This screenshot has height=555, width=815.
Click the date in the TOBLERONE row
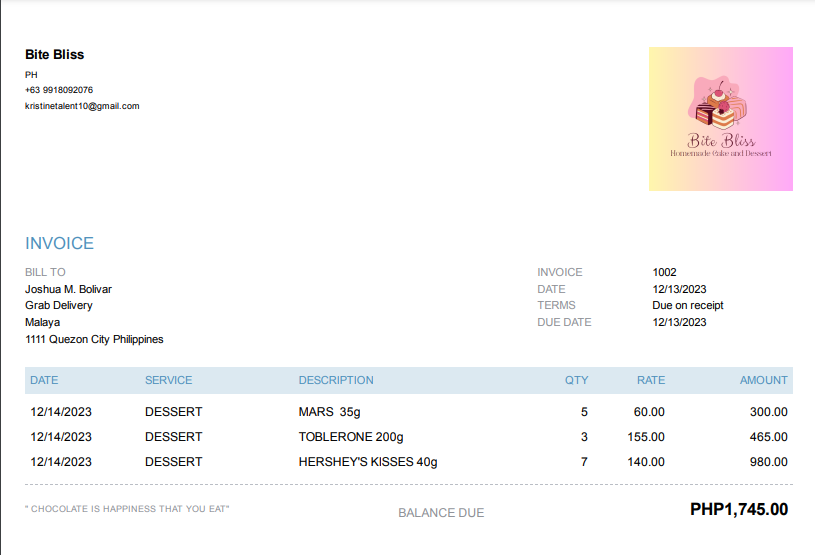pos(61,437)
